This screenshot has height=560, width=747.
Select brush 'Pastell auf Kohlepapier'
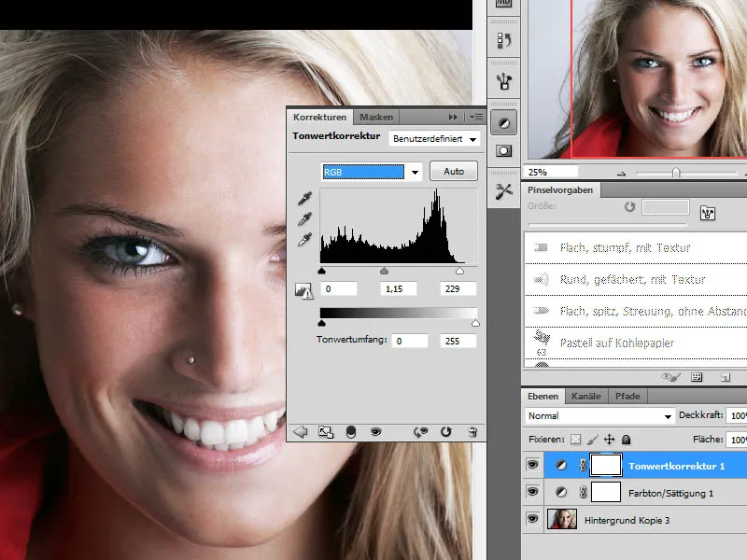(x=636, y=343)
